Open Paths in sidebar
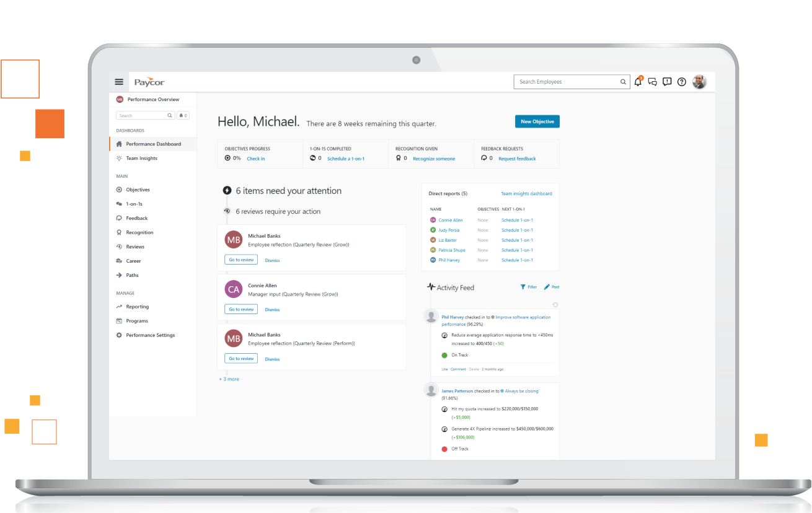 pos(132,275)
